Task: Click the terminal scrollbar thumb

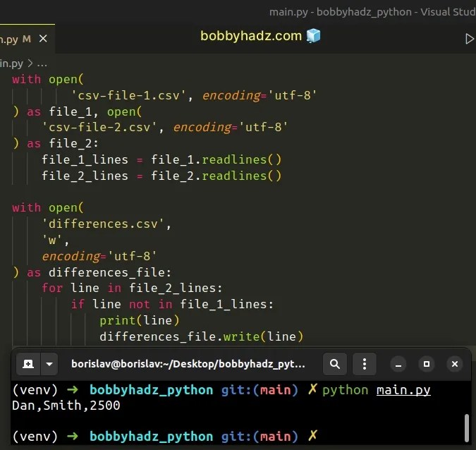Action: [x=467, y=428]
